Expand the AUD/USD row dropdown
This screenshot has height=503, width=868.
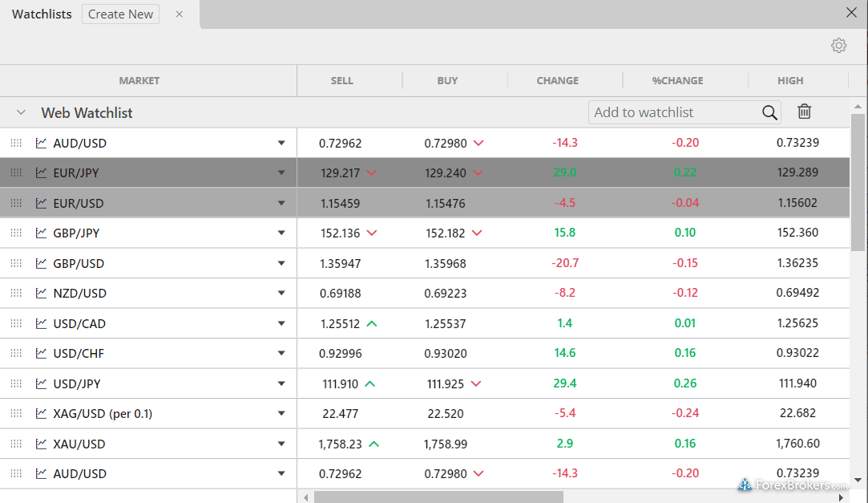point(281,143)
